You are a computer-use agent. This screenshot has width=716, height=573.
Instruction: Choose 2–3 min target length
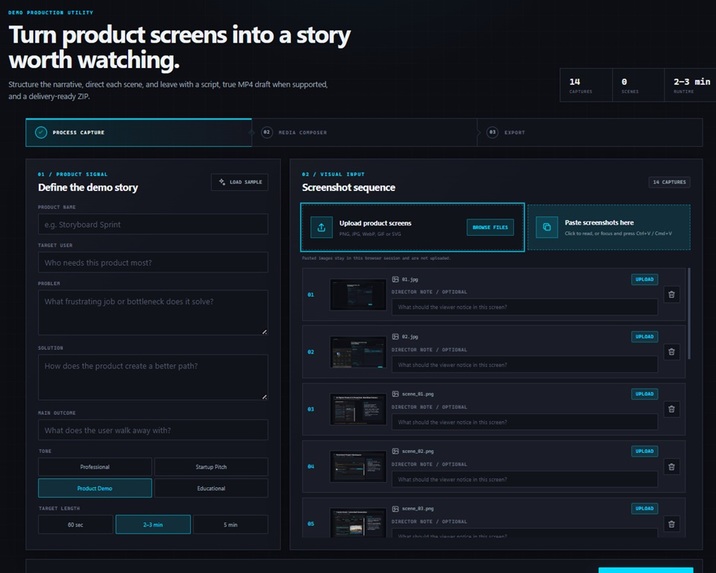click(153, 525)
